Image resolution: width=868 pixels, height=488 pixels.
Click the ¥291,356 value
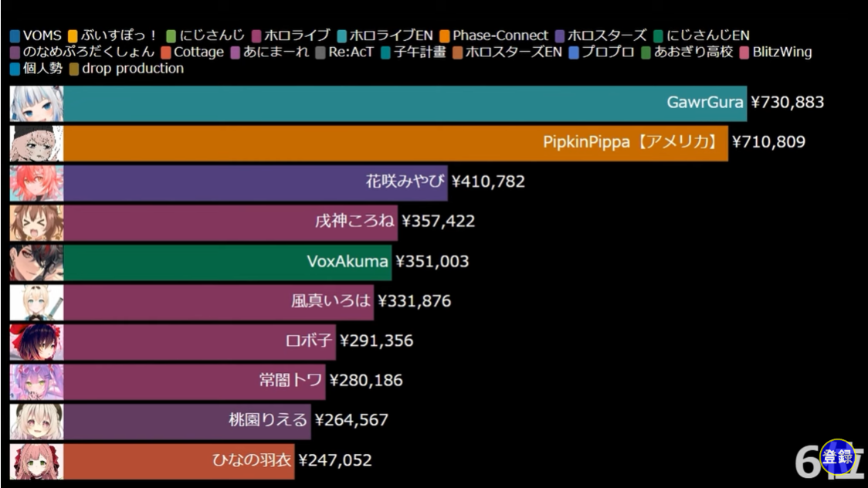click(376, 341)
